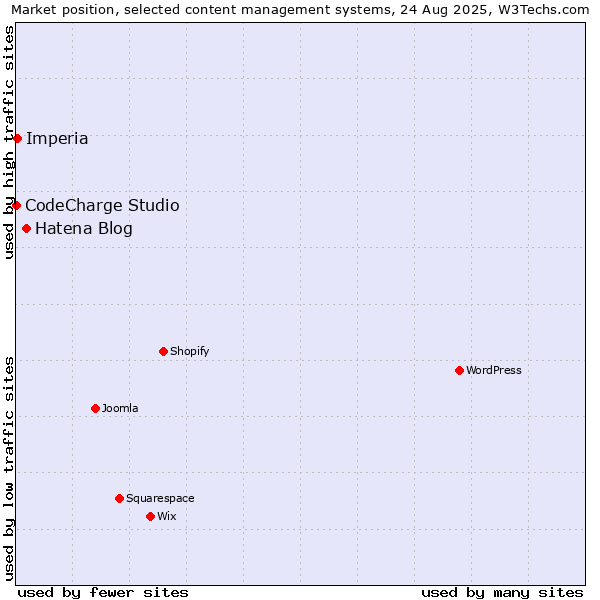Click the Shopify red data point

[x=163, y=351]
